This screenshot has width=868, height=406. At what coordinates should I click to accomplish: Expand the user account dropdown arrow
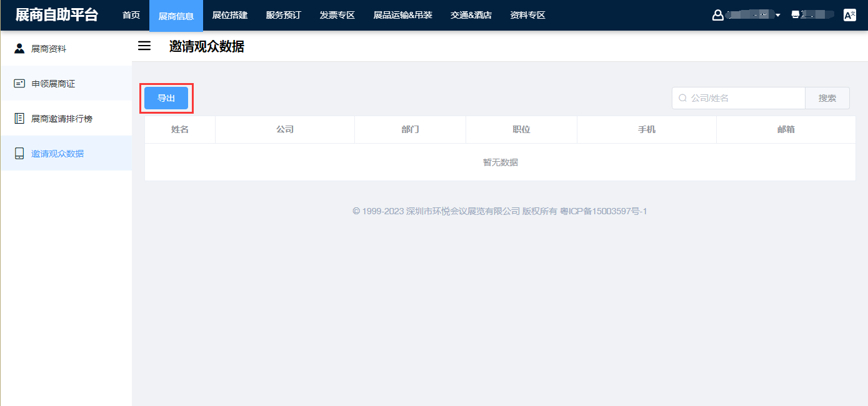click(778, 16)
